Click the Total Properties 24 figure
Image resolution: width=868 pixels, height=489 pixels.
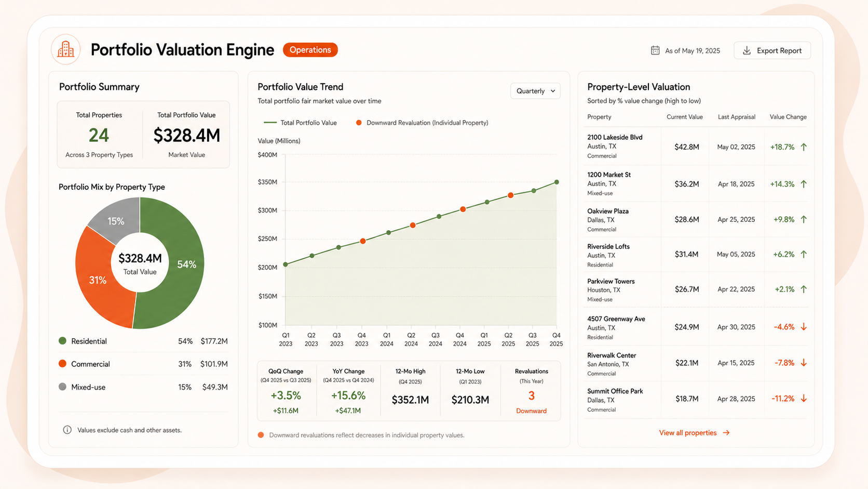coord(99,135)
